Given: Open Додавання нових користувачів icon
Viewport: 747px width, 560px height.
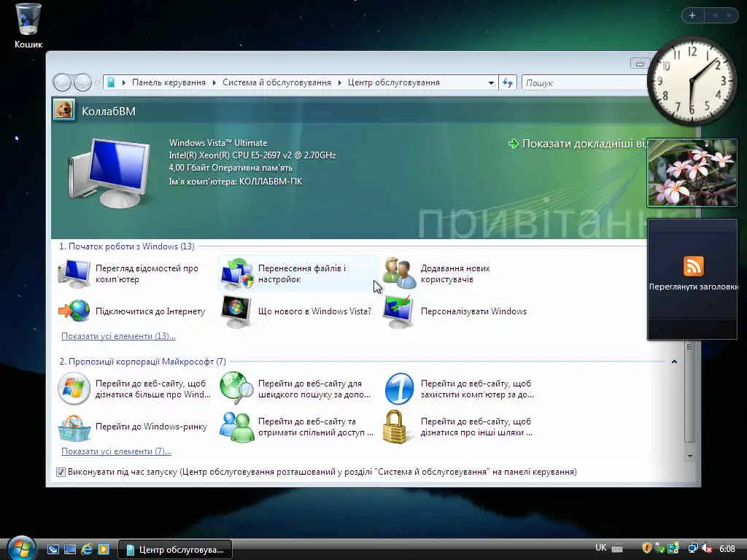Looking at the screenshot, I should click(399, 274).
